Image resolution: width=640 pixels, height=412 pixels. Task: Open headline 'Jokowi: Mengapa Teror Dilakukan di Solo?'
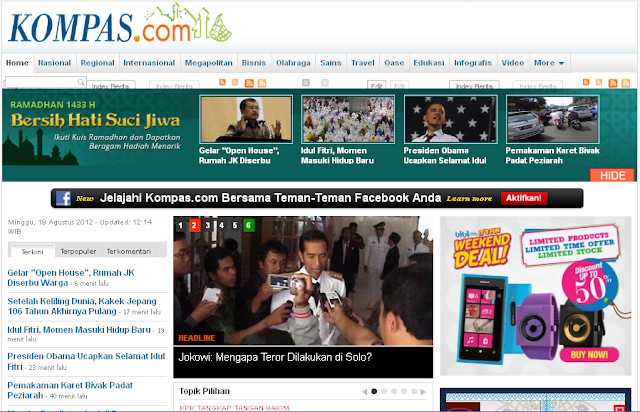(x=275, y=357)
